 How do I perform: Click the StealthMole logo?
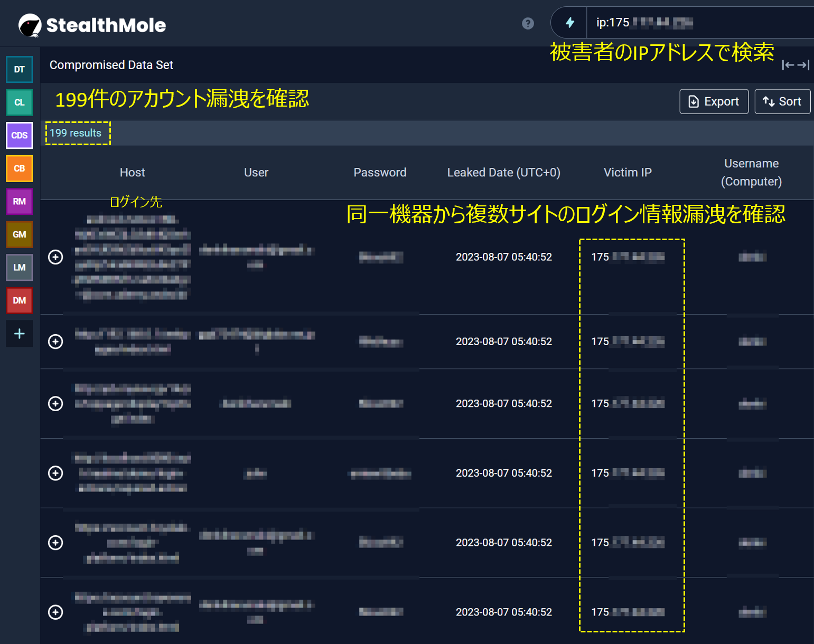click(x=92, y=25)
